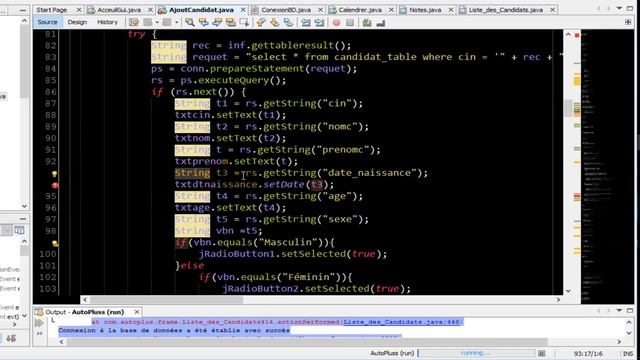Image resolution: width=640 pixels, height=360 pixels.
Task: Click the Uncomment toolbar icon
Action: [x=381, y=22]
